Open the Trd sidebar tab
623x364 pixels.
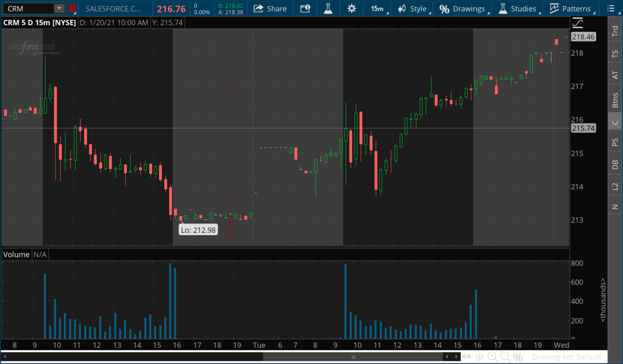coord(615,31)
